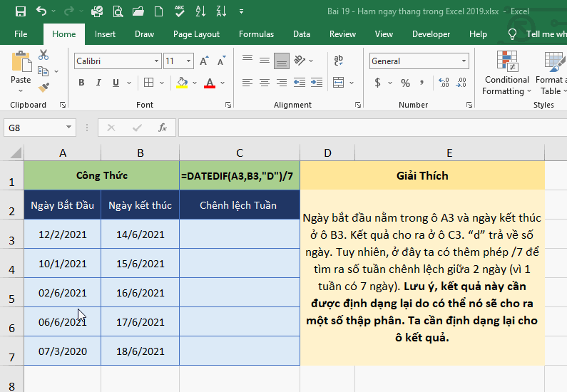Switch to the Page Layout tab
Viewport: 567px width, 392px height.
196,34
